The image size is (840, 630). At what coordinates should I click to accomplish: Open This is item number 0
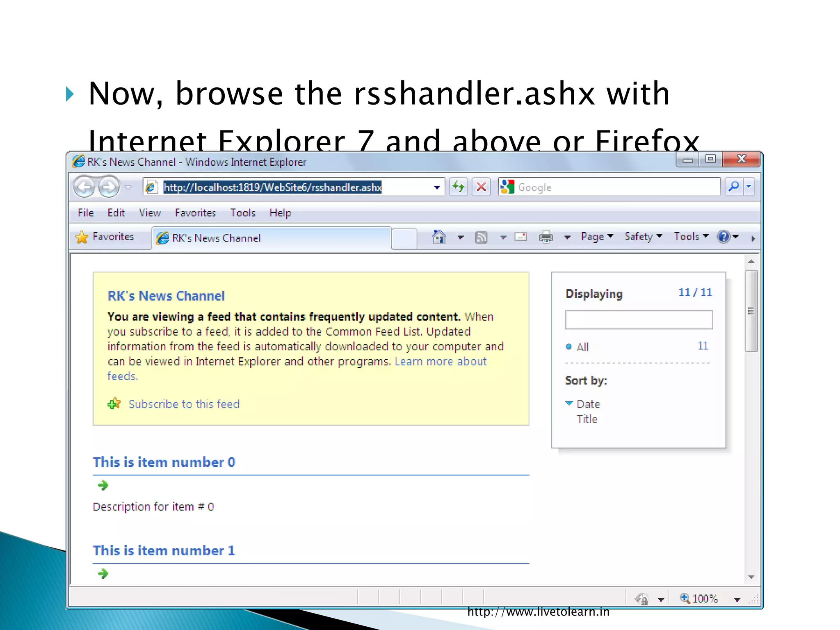tap(164, 462)
